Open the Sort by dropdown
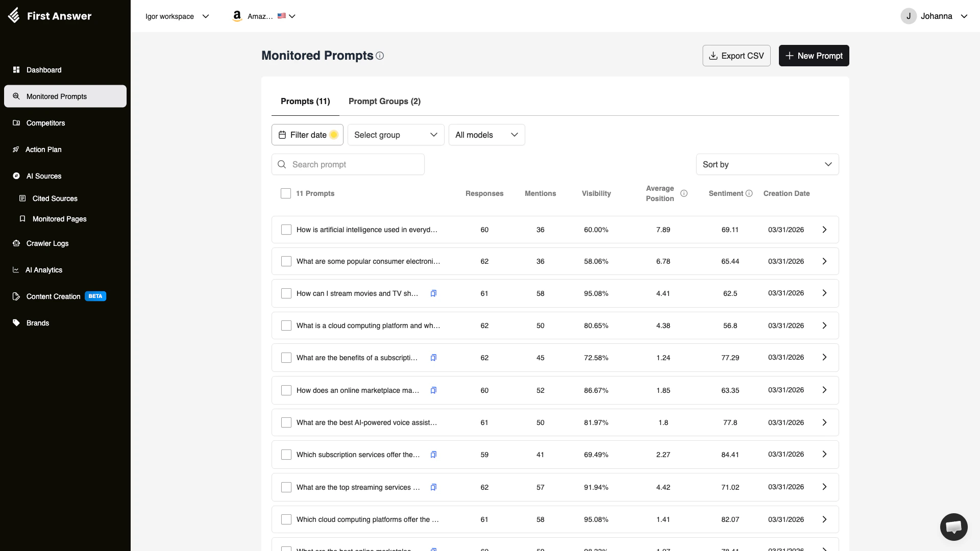The width and height of the screenshot is (980, 551). click(767, 164)
